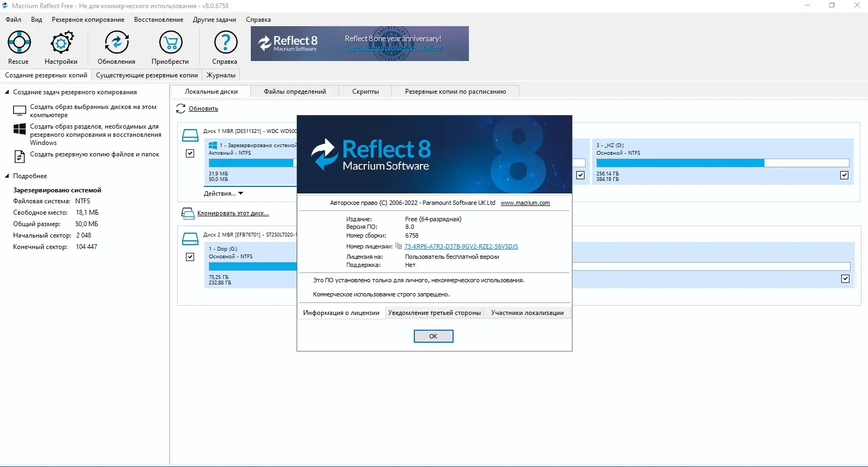Select the Скрипты tab

pyautogui.click(x=365, y=92)
